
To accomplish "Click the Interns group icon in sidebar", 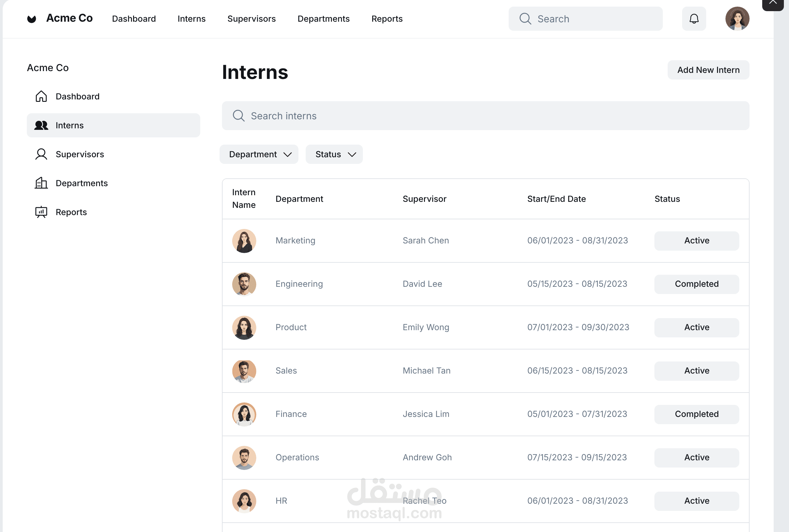I will tap(41, 125).
